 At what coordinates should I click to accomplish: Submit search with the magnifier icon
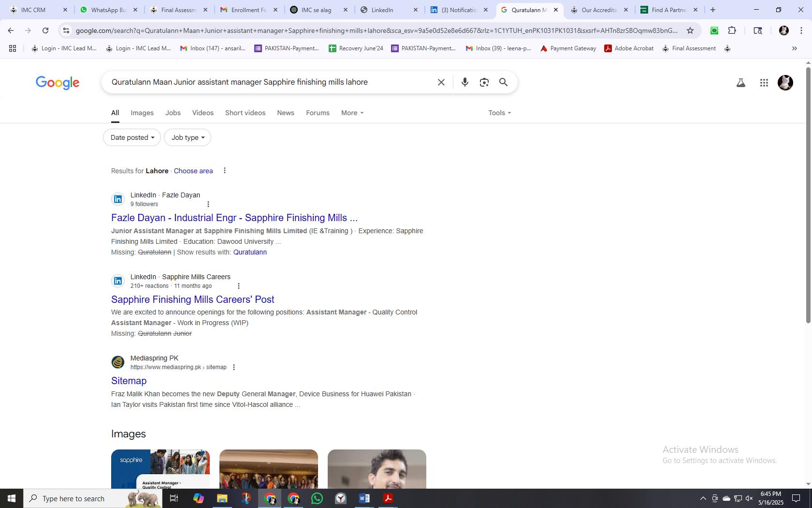[x=503, y=82]
